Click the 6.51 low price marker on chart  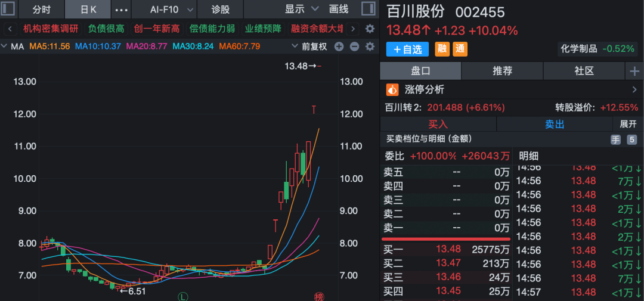[x=132, y=291]
